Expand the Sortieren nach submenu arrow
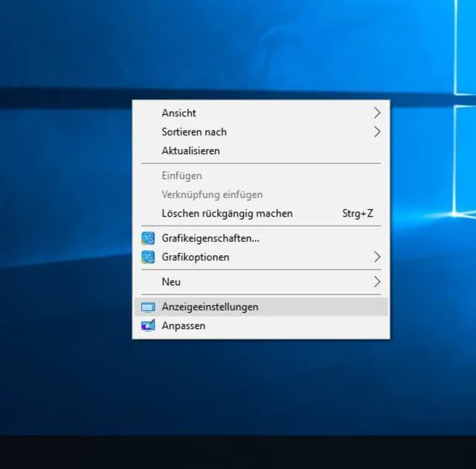The image size is (476, 469). [x=377, y=132]
